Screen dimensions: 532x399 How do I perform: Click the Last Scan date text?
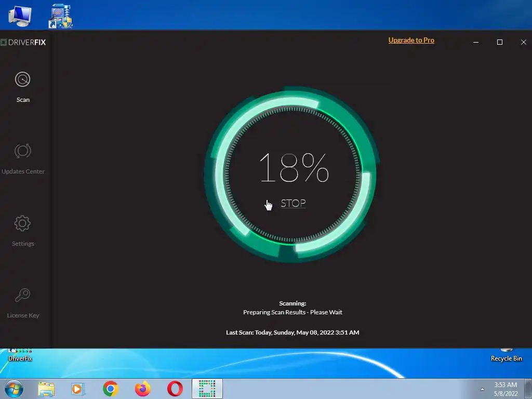(292, 332)
